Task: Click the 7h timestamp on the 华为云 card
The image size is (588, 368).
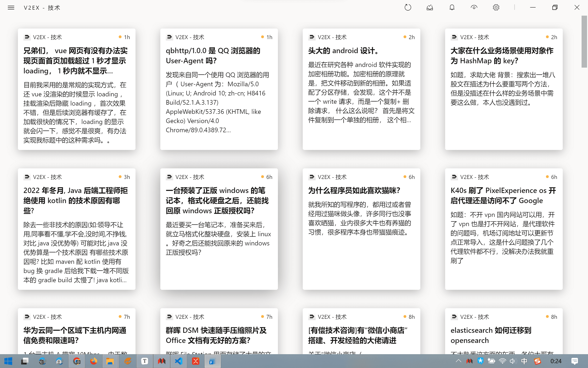Action: pyautogui.click(x=127, y=317)
